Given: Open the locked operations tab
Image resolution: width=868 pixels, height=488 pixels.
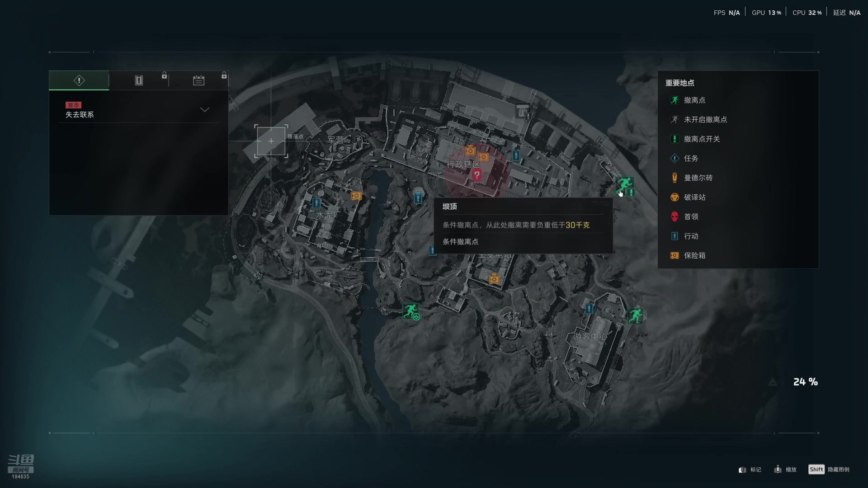Looking at the screenshot, I should point(139,80).
